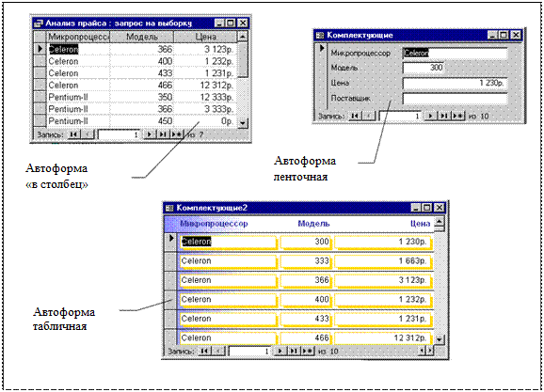Go to next record in Анализ прайса navigator
544x392 pixels.
tap(150, 134)
